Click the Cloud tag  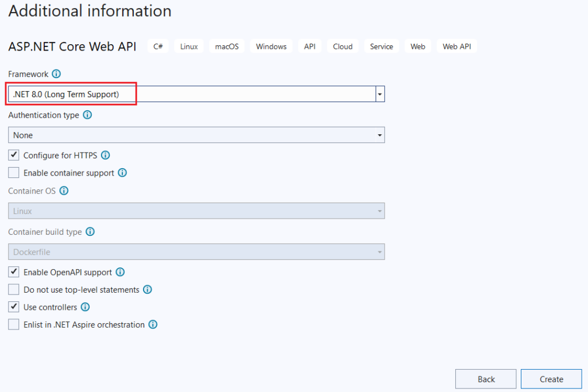point(343,46)
